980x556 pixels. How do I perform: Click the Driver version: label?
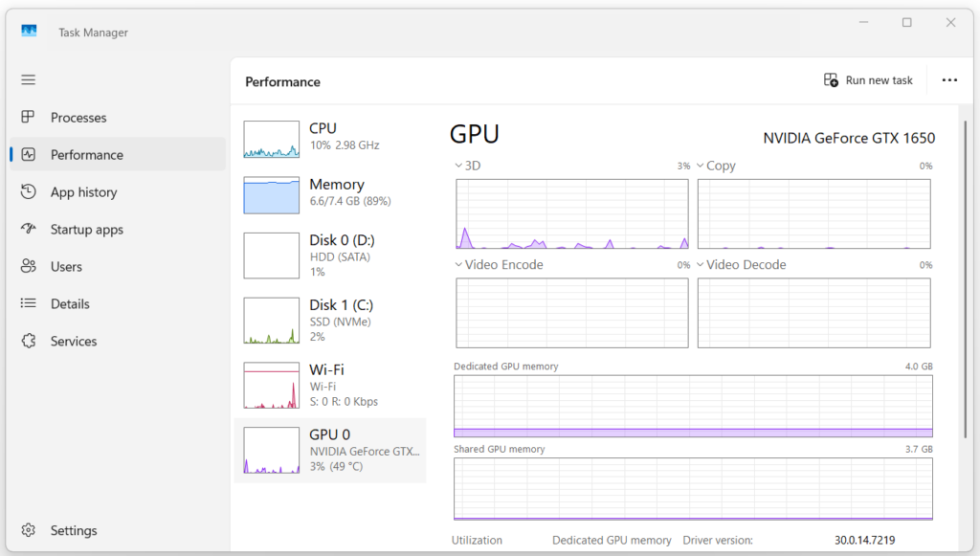(718, 541)
